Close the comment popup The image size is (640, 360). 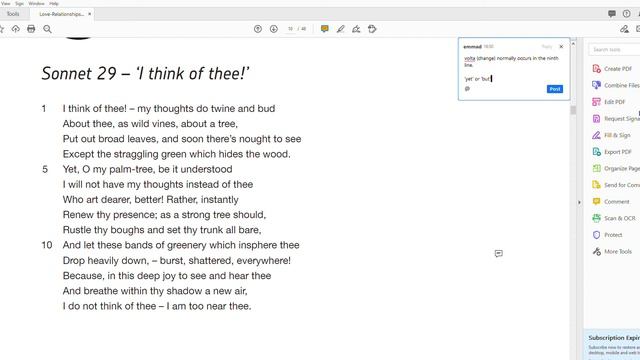coord(561,47)
